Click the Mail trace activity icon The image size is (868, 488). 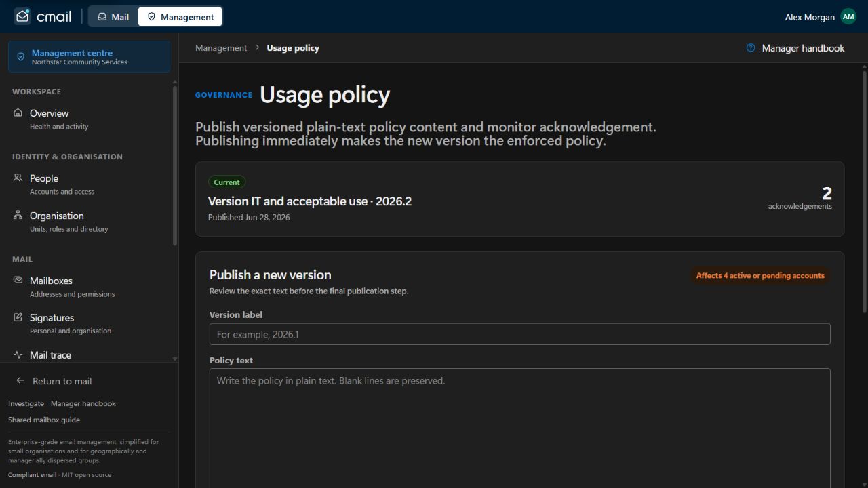click(x=18, y=354)
